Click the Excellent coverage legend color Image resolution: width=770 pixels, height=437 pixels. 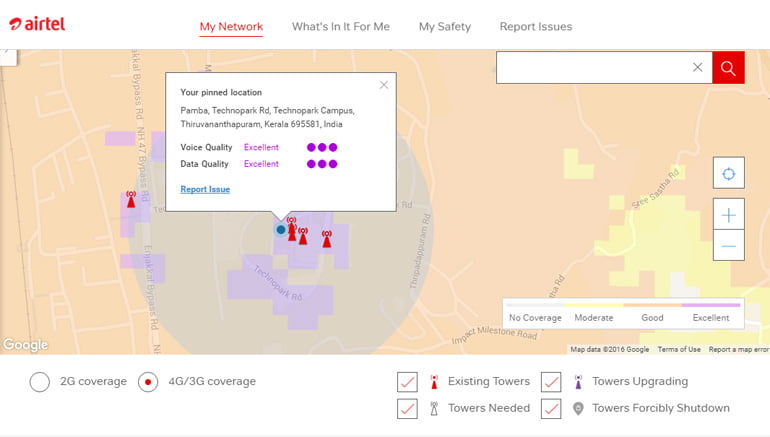(711, 305)
